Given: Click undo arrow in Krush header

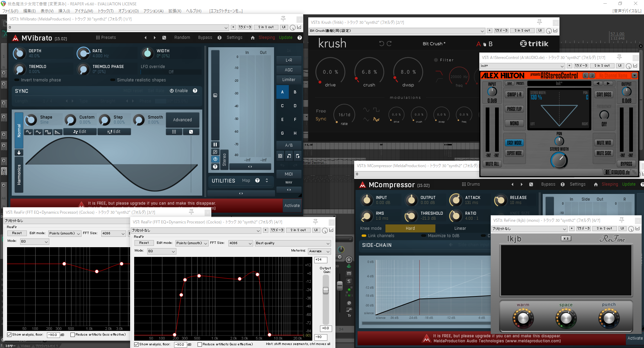Looking at the screenshot, I should [381, 44].
